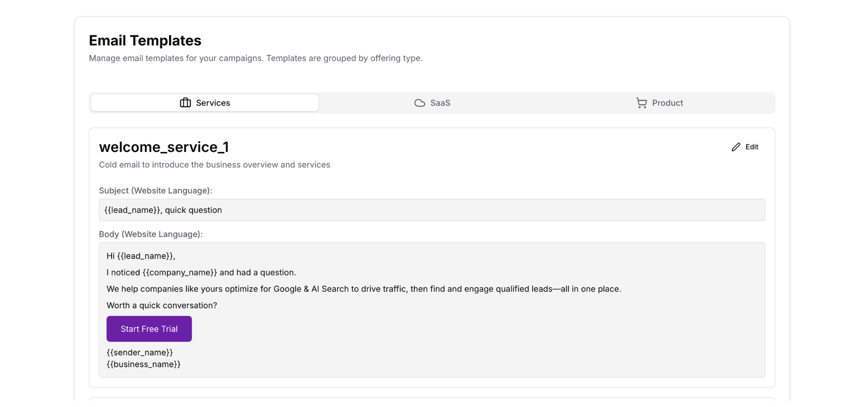868x407 pixels.
Task: Open the welcome_service_1 template for editing
Action: [x=744, y=147]
